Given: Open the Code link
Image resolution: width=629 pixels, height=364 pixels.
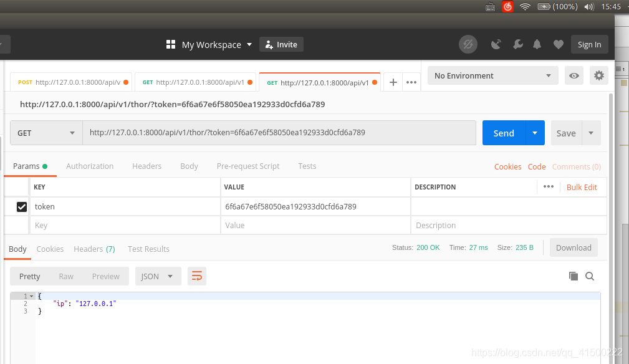Looking at the screenshot, I should (536, 166).
